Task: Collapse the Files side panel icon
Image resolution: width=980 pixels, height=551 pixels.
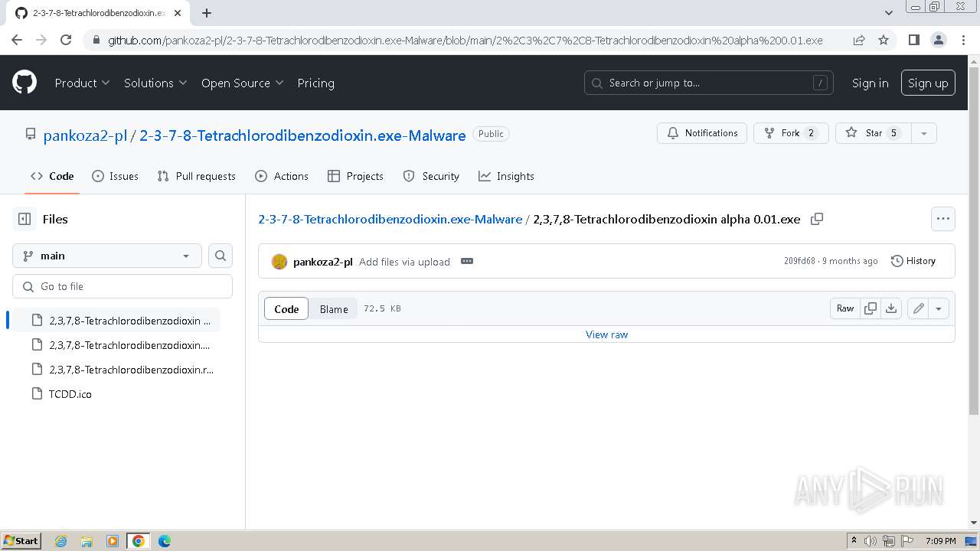Action: [x=24, y=219]
